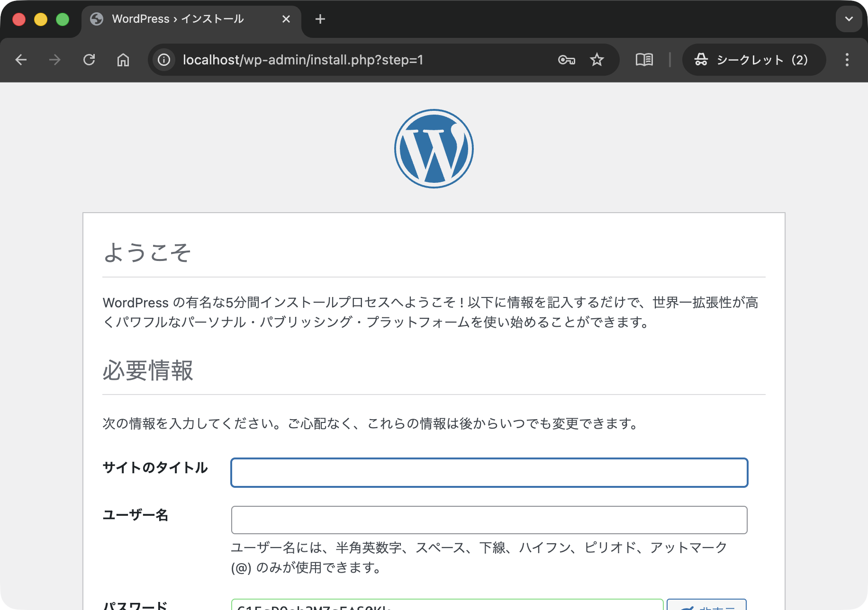Click the WordPress logo
The image size is (868, 610).
point(434,149)
